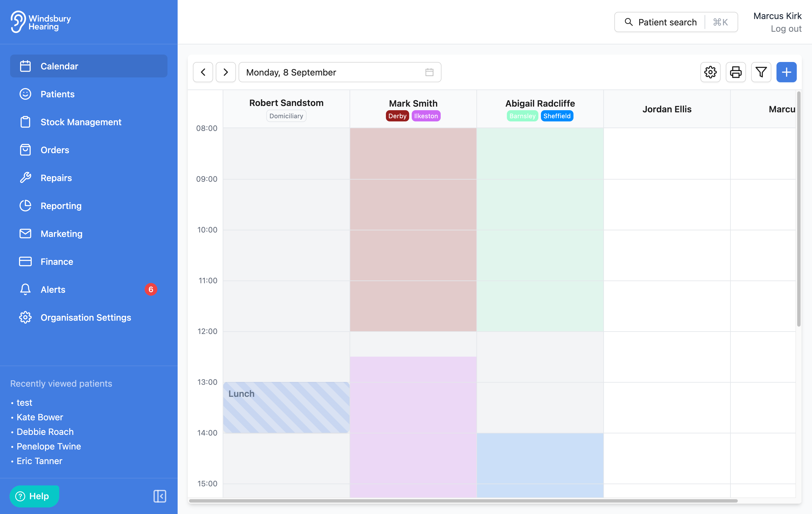812x514 pixels.
Task: View Alerts with 6 notifications
Action: [x=53, y=289]
